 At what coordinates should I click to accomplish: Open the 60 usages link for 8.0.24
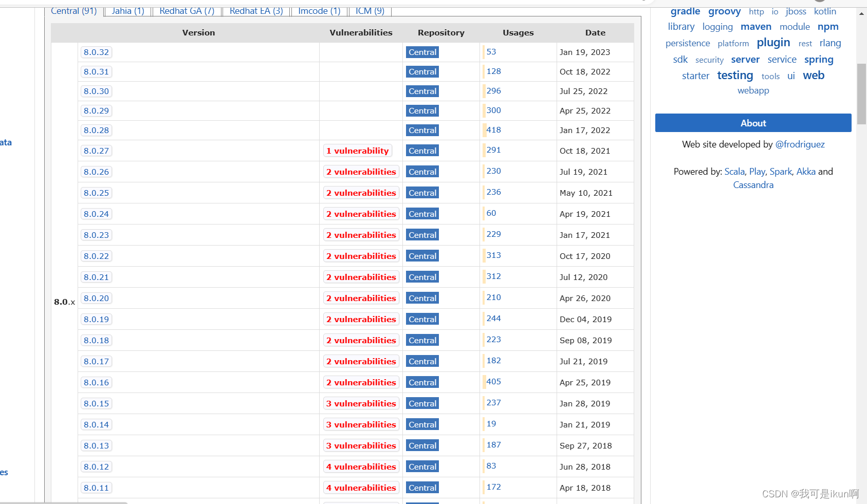pyautogui.click(x=491, y=213)
